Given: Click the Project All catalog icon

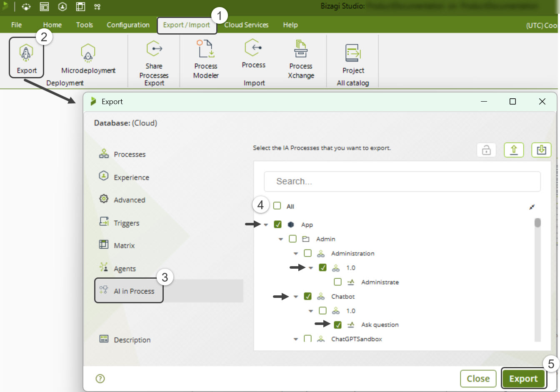Looking at the screenshot, I should pos(353,53).
